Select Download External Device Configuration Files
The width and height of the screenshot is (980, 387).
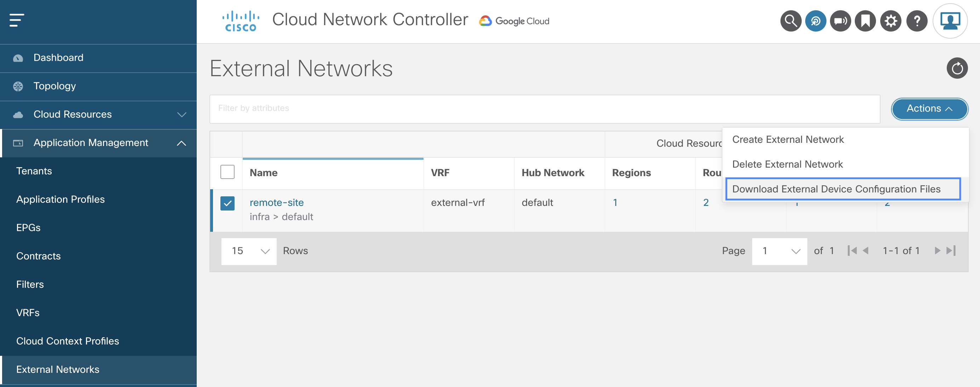tap(836, 189)
